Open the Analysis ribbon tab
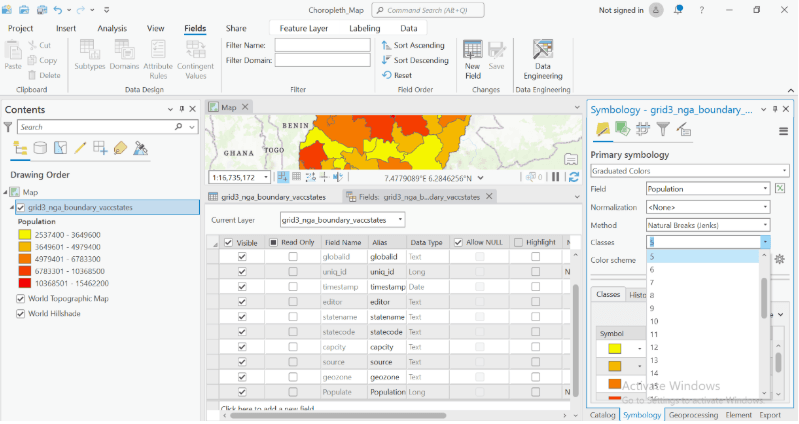 [112, 28]
